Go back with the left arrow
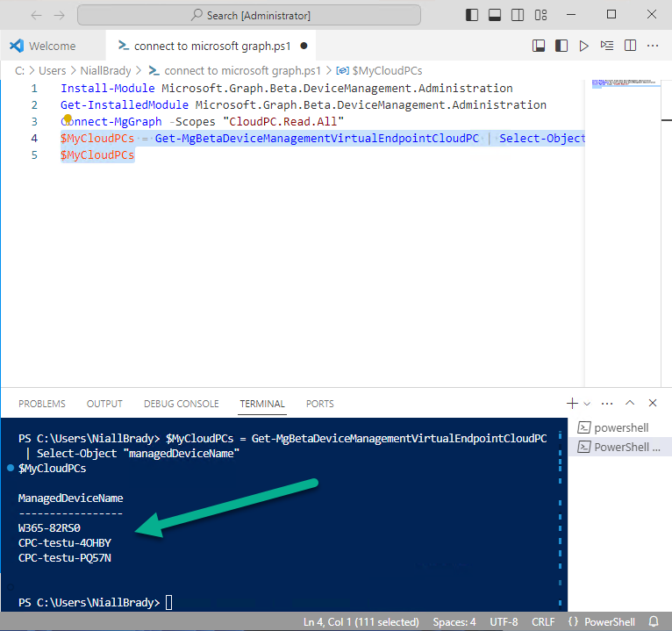The width and height of the screenshot is (672, 631). click(37, 16)
